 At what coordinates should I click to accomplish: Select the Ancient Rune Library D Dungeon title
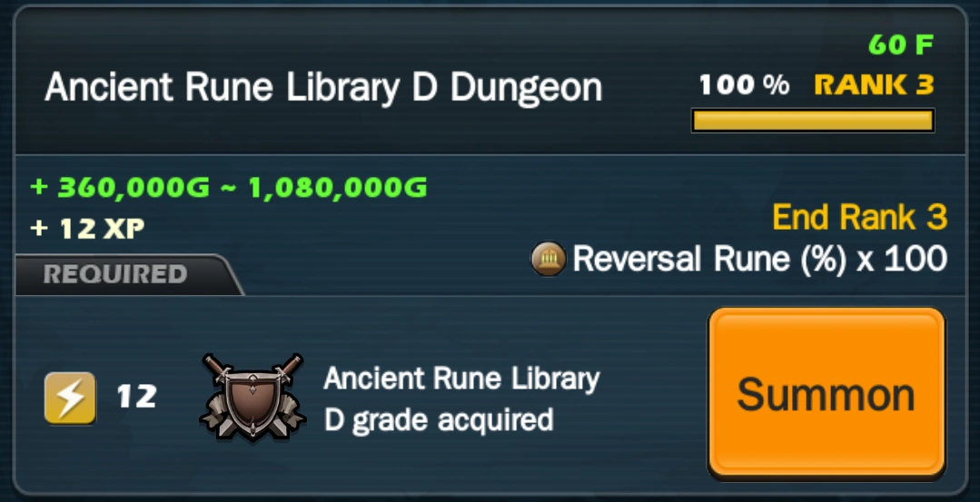(323, 87)
